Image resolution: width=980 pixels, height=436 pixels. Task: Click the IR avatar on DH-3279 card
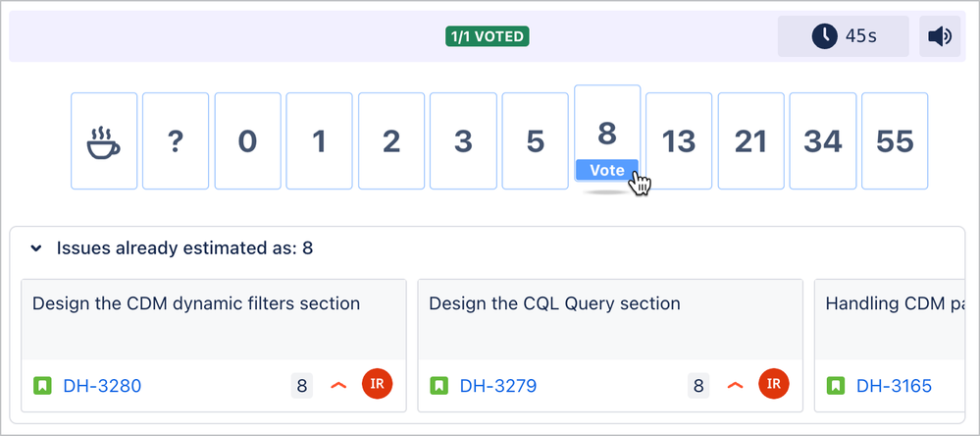click(774, 384)
